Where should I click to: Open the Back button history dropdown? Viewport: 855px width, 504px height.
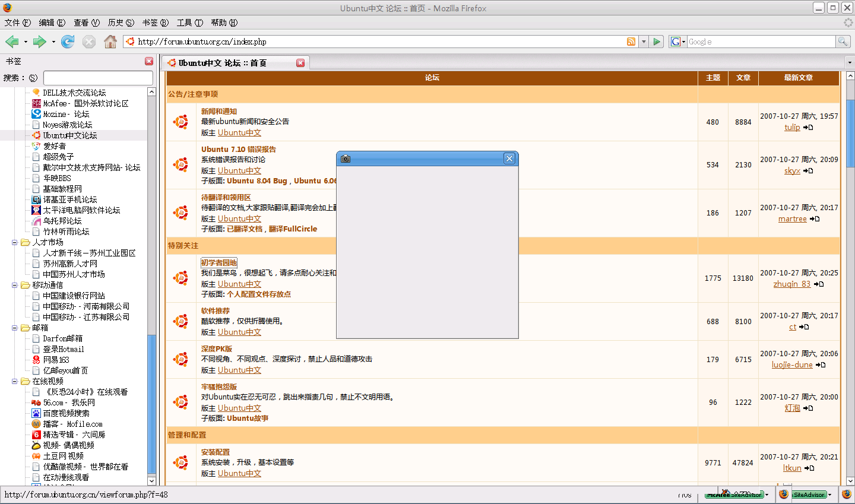pyautogui.click(x=26, y=42)
